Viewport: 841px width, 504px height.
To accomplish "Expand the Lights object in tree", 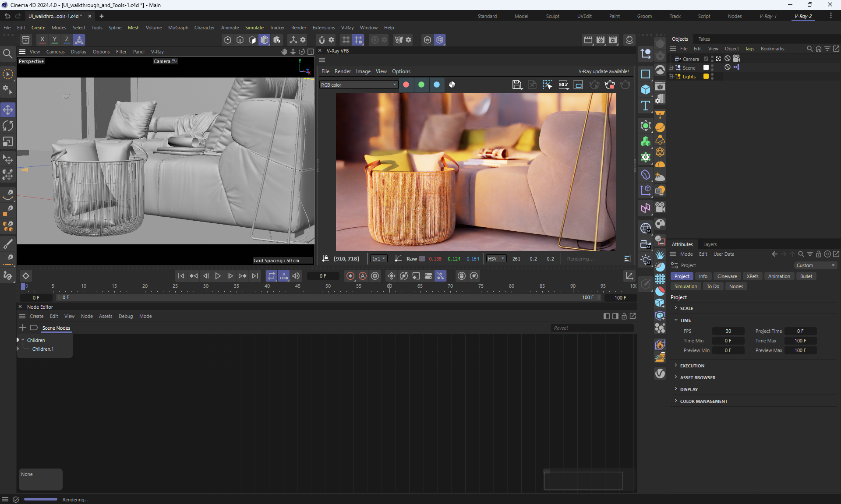I will [x=671, y=77].
